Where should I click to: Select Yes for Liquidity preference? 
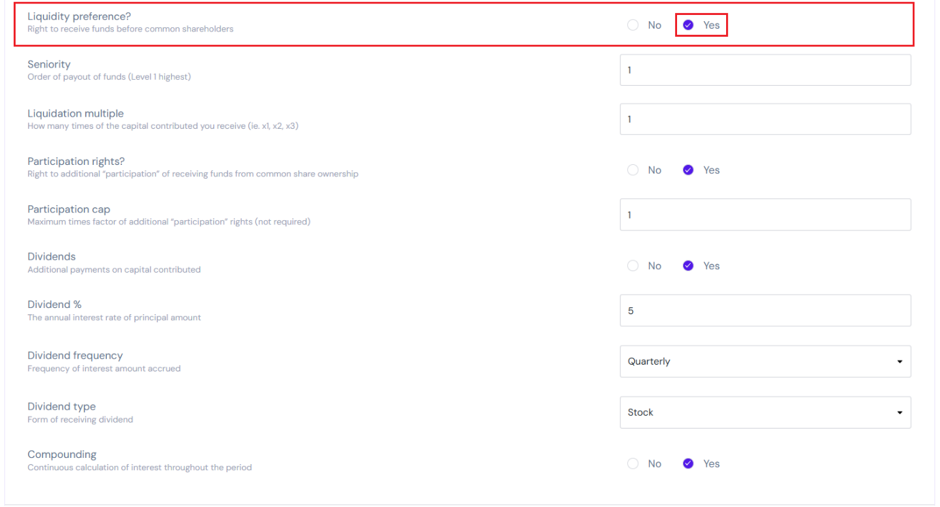(688, 25)
